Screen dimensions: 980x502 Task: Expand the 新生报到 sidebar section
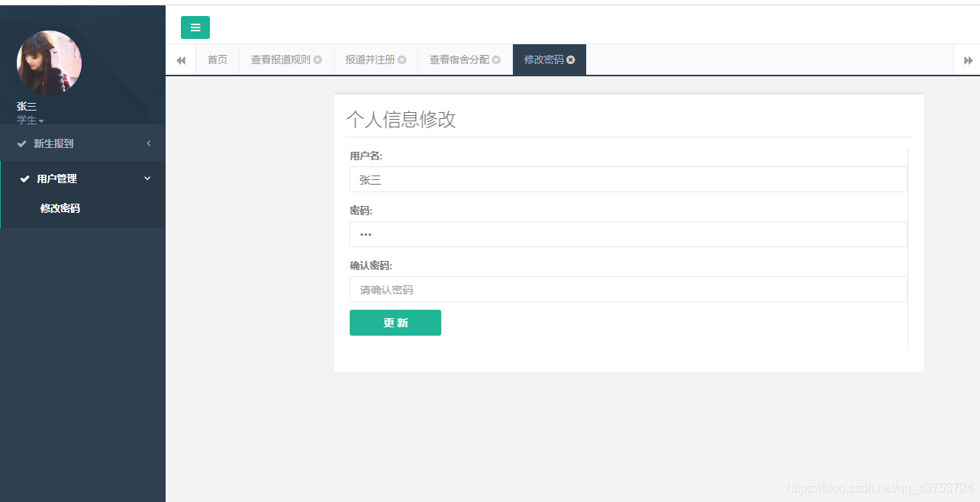point(149,143)
